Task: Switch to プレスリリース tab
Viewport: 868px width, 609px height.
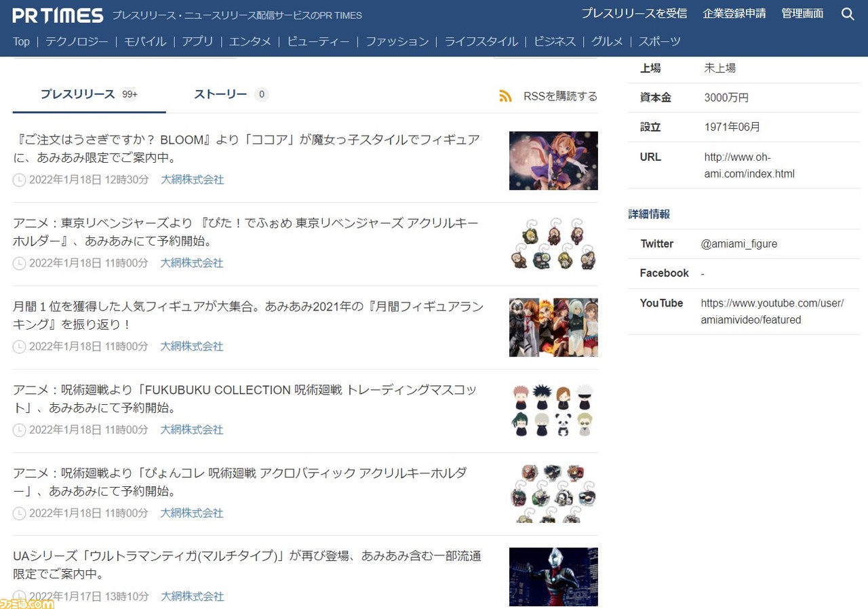Action: (x=89, y=94)
